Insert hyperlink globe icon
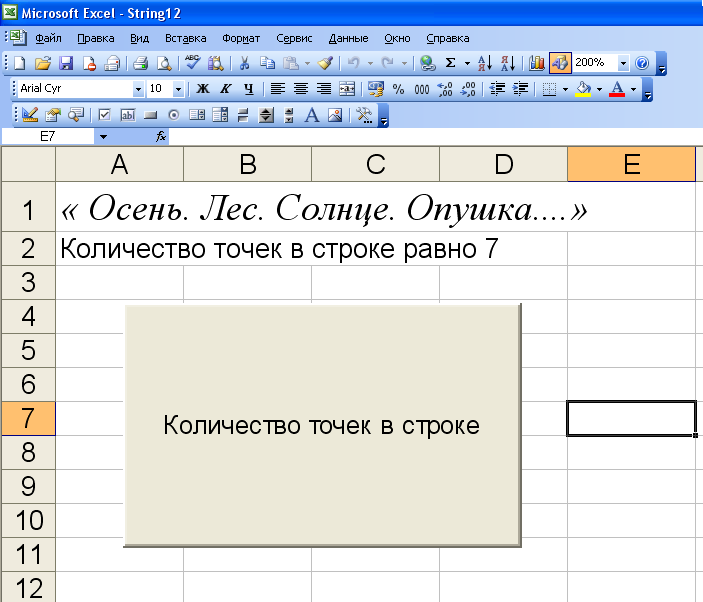The width and height of the screenshot is (703, 602). tap(427, 63)
